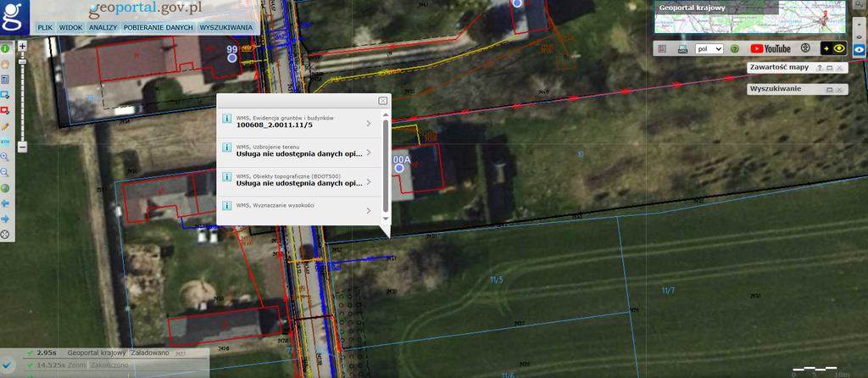This screenshot has width=868, height=378.
Task: Toggle the blue eye visibility button
Action: tap(859, 49)
